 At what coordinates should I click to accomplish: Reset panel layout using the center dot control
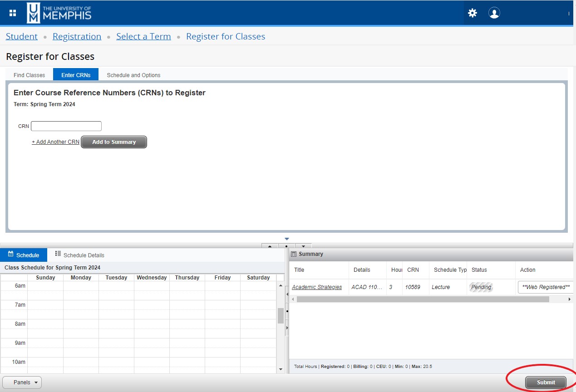[x=286, y=246]
